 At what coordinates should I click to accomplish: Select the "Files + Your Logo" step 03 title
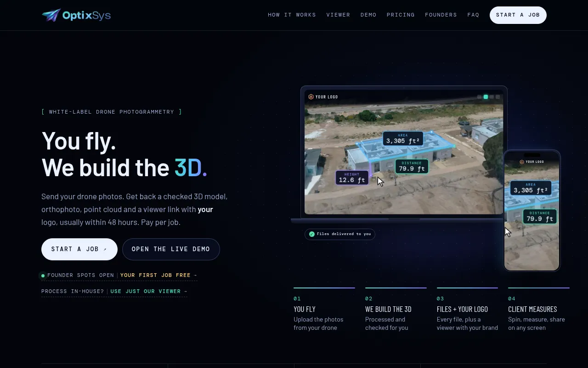pos(462,310)
